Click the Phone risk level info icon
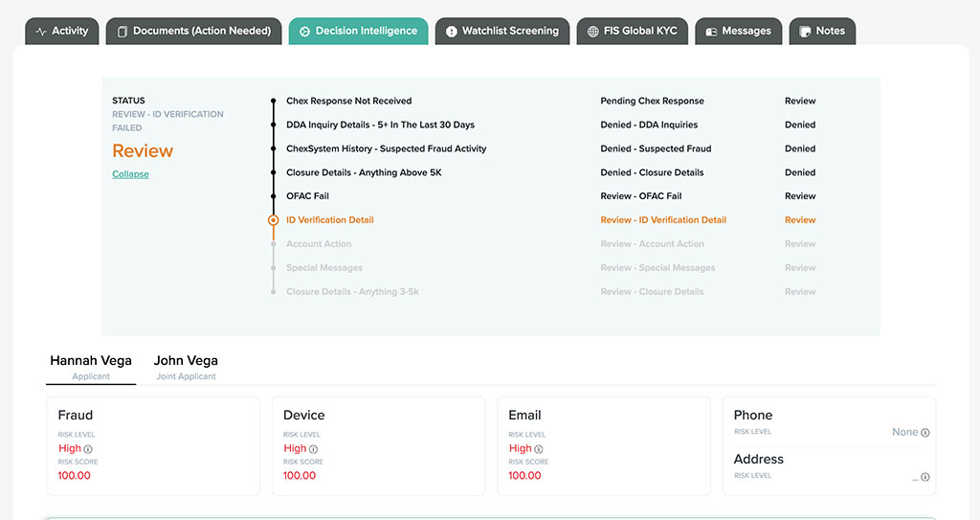This screenshot has width=980, height=520. tap(924, 433)
